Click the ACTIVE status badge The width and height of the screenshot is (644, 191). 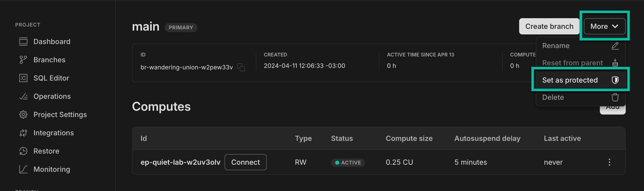click(x=348, y=163)
